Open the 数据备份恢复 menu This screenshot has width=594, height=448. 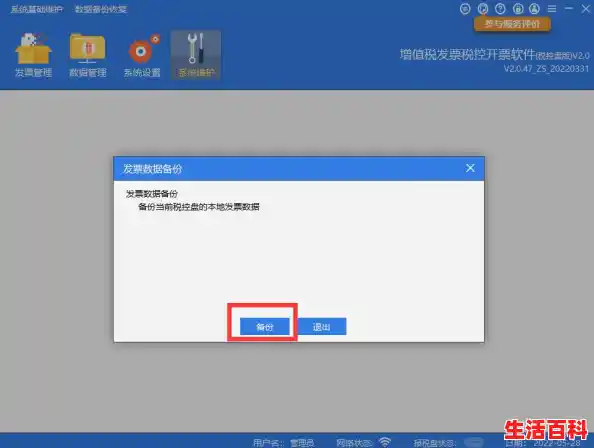101,9
